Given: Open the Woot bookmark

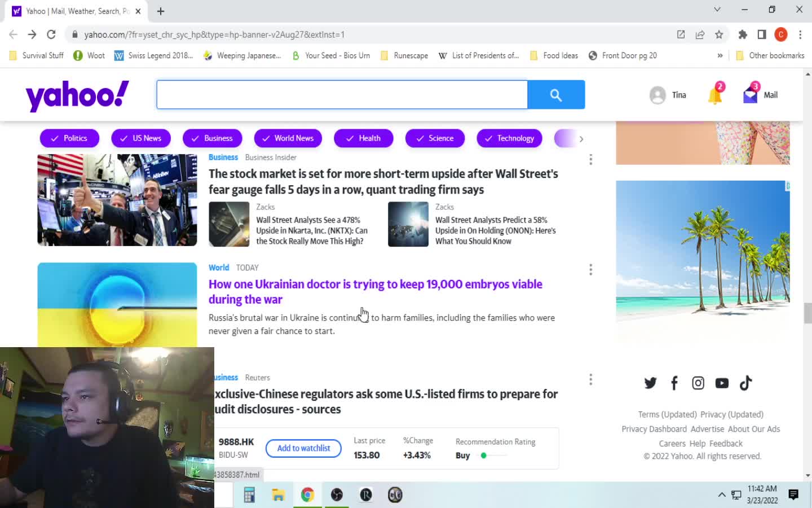Looking at the screenshot, I should [x=89, y=55].
